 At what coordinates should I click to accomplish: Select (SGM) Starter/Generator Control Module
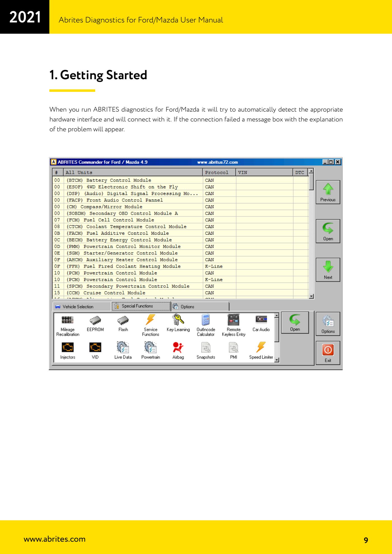pyautogui.click(x=181, y=253)
